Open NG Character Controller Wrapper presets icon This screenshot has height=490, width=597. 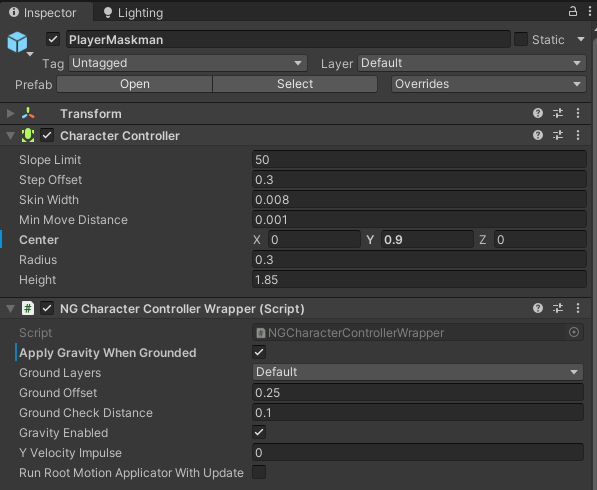tap(558, 308)
